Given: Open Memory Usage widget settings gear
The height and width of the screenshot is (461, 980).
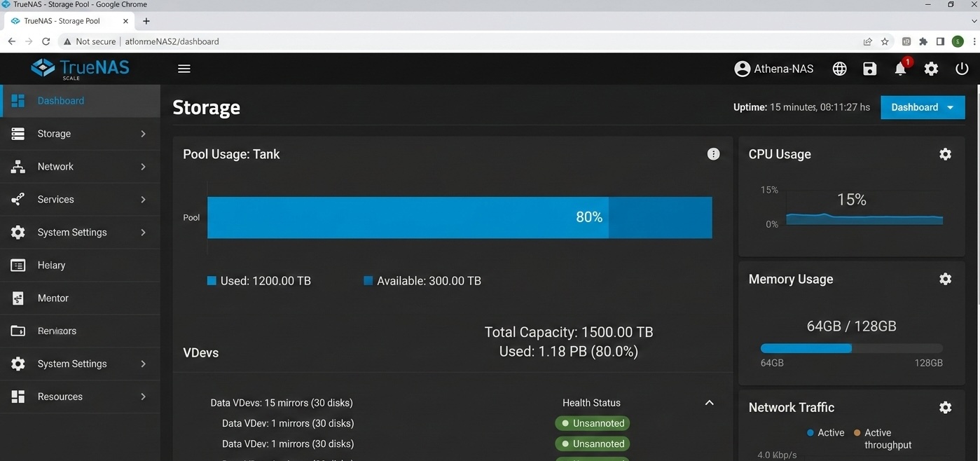Looking at the screenshot, I should tap(945, 278).
